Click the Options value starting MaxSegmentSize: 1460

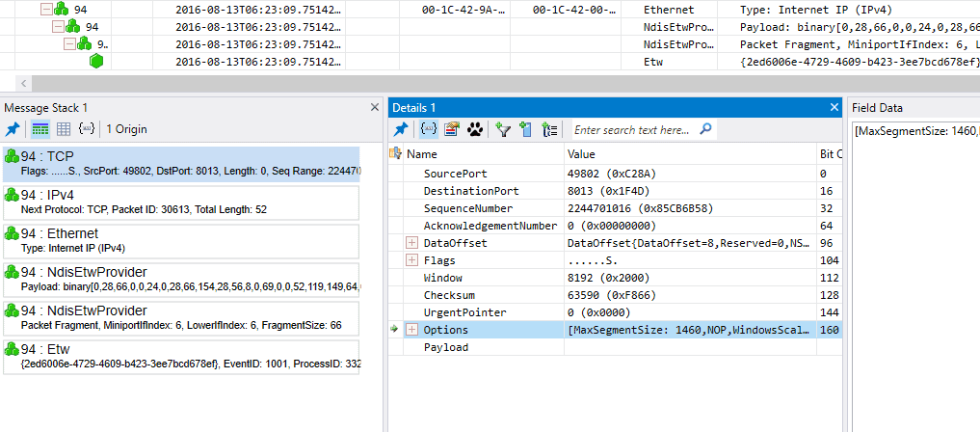690,330
